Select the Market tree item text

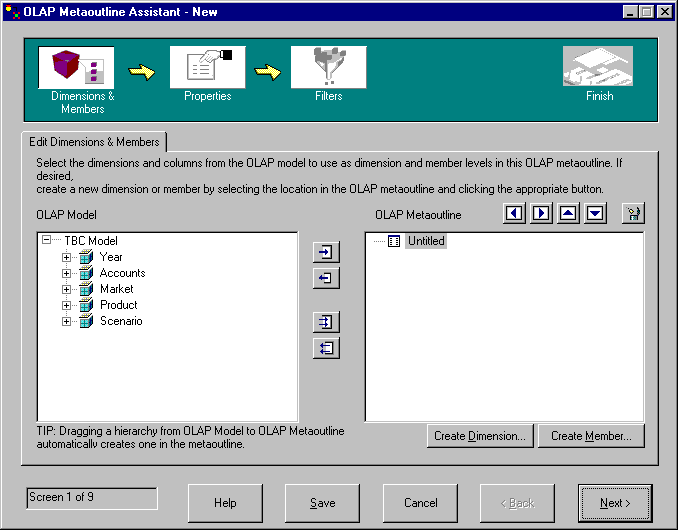click(117, 289)
